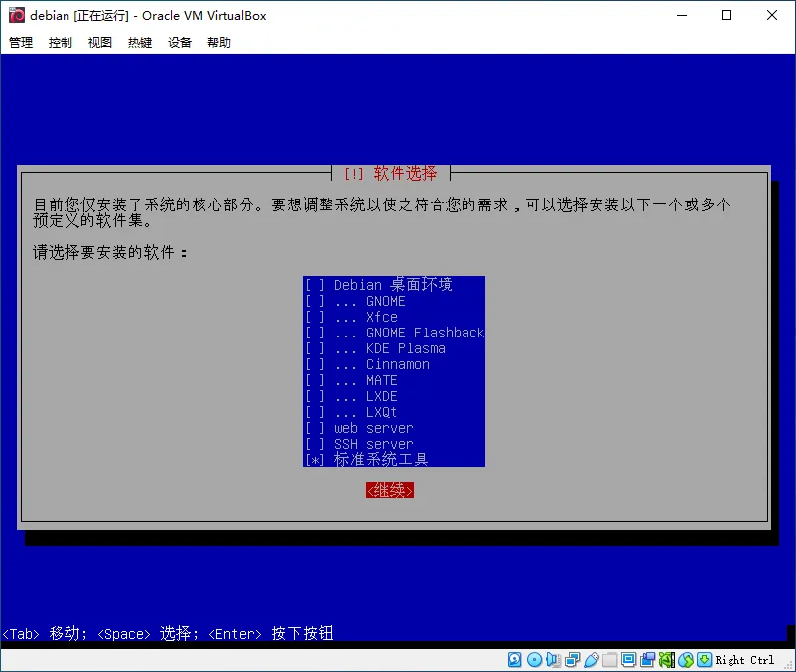
Task: Open the 视图 menu
Action: pos(100,42)
